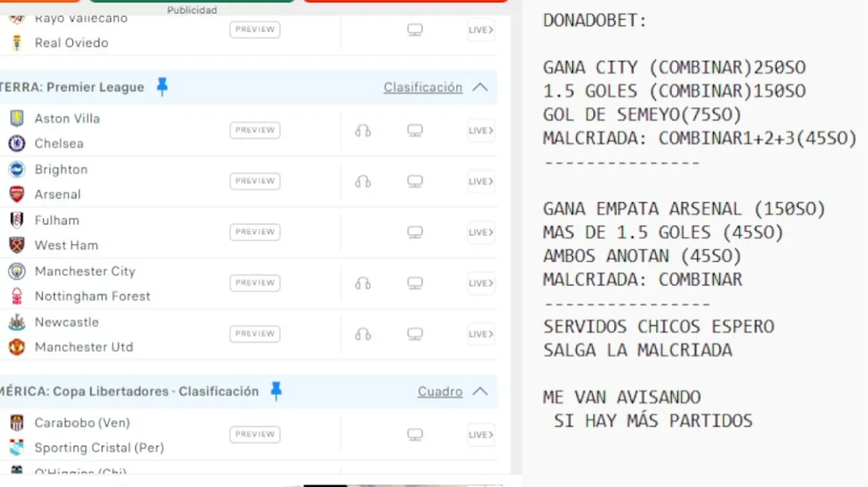This screenshot has width=868, height=487.
Task: Click the West Ham club crest
Action: (17, 245)
